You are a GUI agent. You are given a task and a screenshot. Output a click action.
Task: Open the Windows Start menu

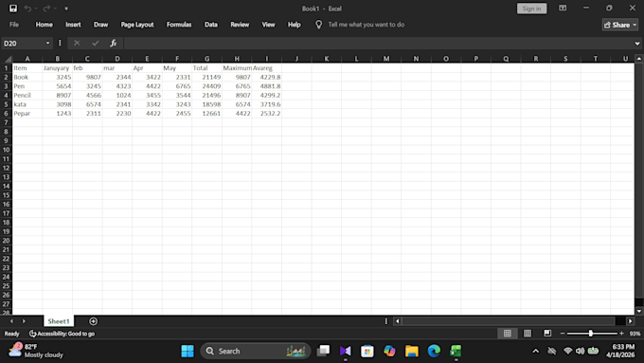click(x=188, y=351)
